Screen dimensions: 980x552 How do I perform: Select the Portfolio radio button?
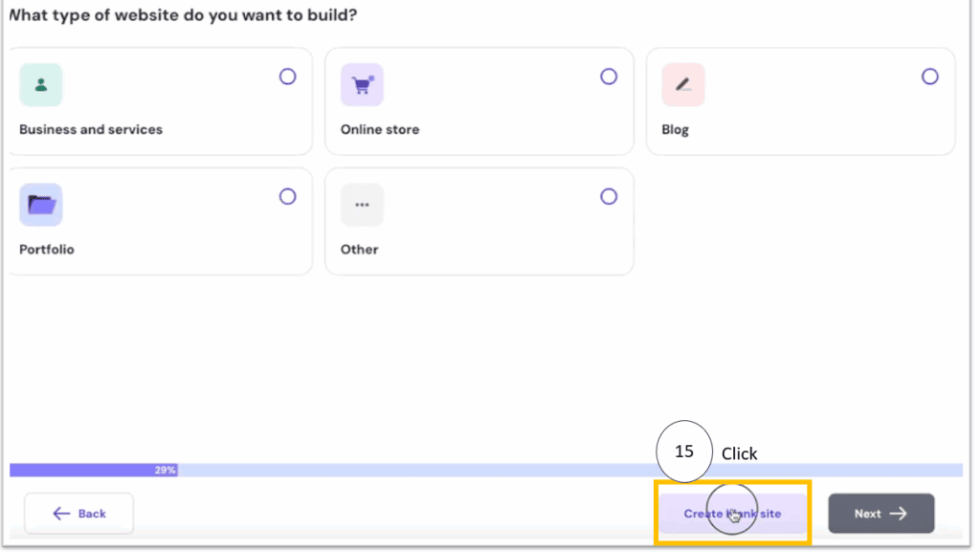tap(287, 196)
